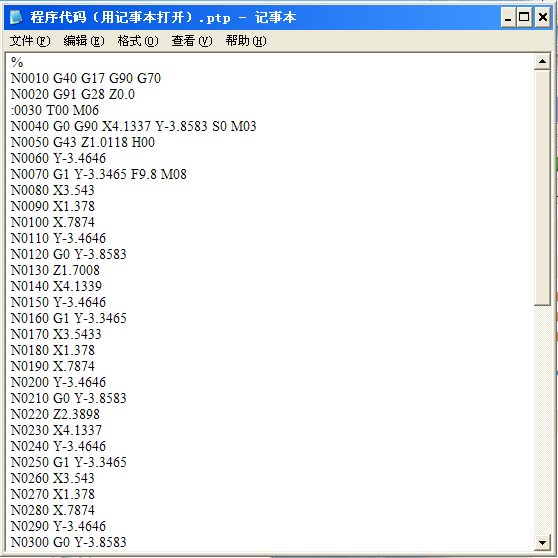Click line N0240 Y-3.4646
Viewport: 558px width, 558px height.
point(58,446)
